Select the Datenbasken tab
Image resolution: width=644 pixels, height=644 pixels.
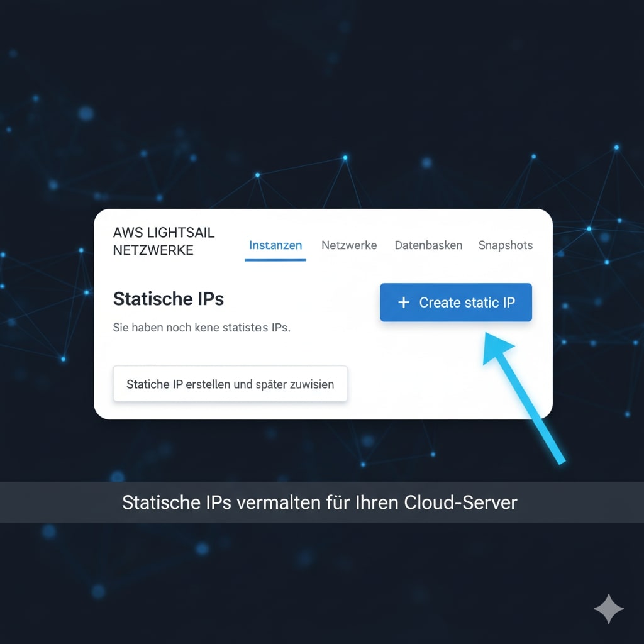coord(428,245)
